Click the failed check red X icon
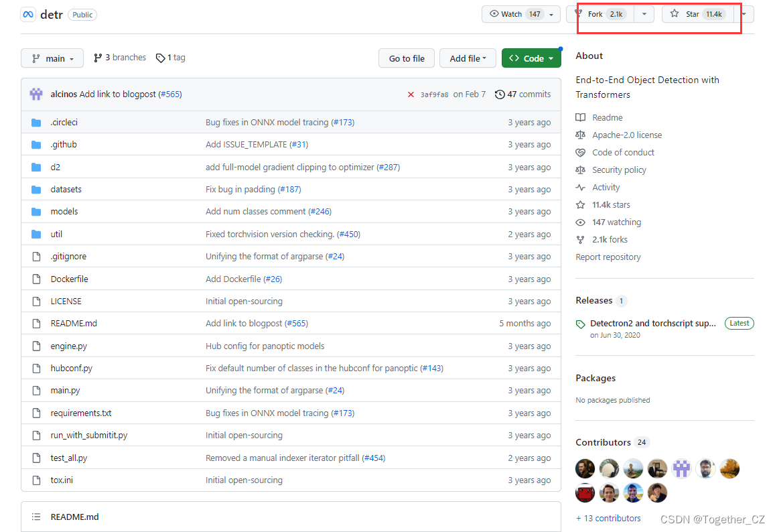The width and height of the screenshot is (775, 532). pos(411,94)
